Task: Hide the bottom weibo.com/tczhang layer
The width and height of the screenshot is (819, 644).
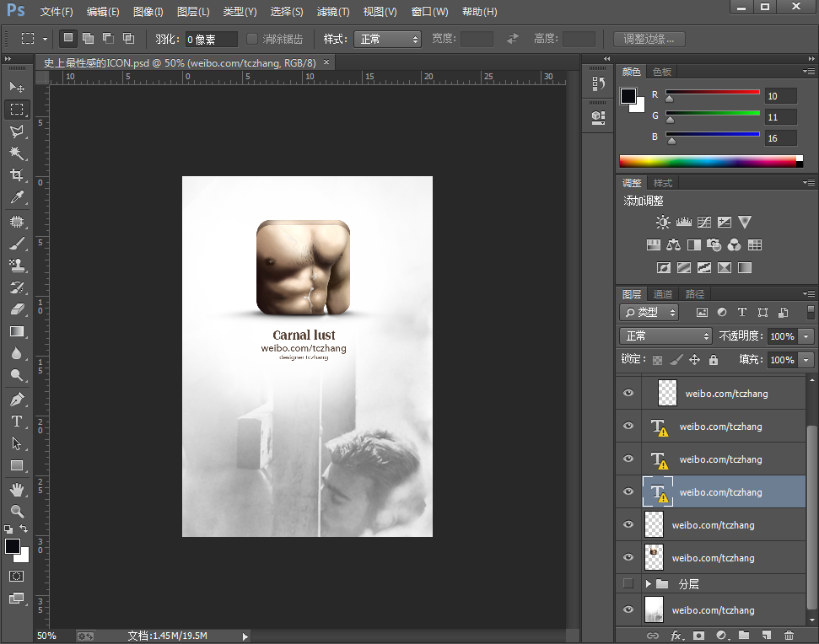Action: coord(628,609)
